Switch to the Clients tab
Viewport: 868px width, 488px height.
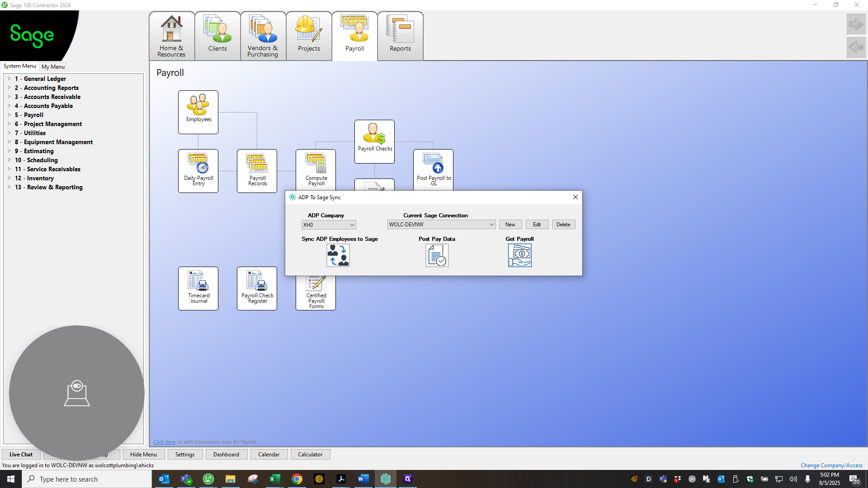pyautogui.click(x=217, y=36)
